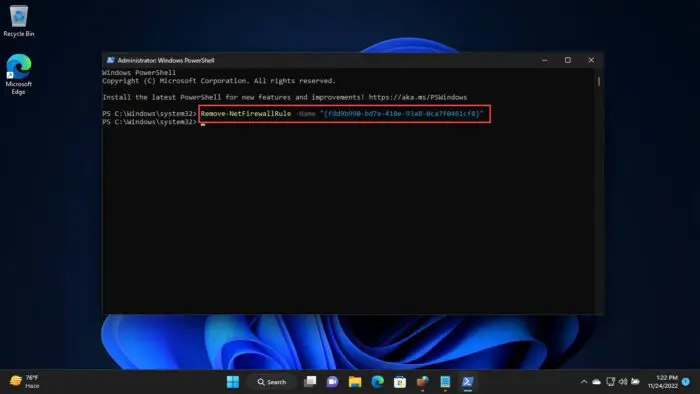This screenshot has width=700, height=394.
Task: Open the Recycle Bin desktop icon
Action: [19, 21]
